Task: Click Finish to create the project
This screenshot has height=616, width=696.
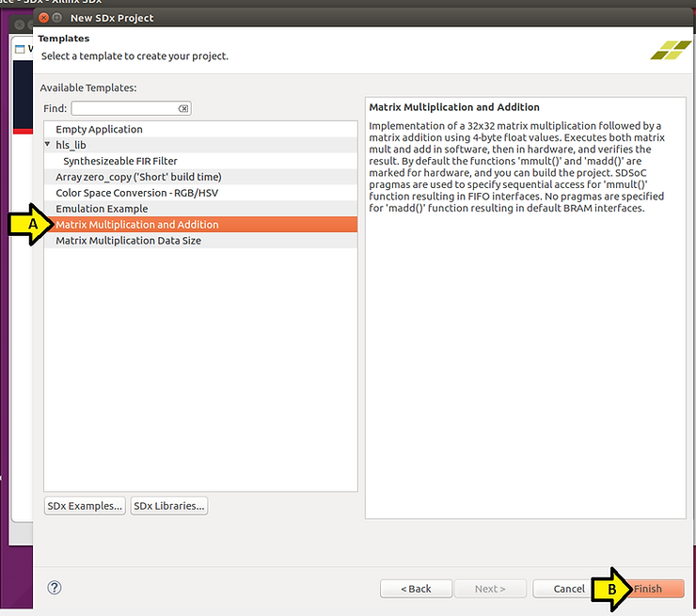Action: (x=651, y=589)
